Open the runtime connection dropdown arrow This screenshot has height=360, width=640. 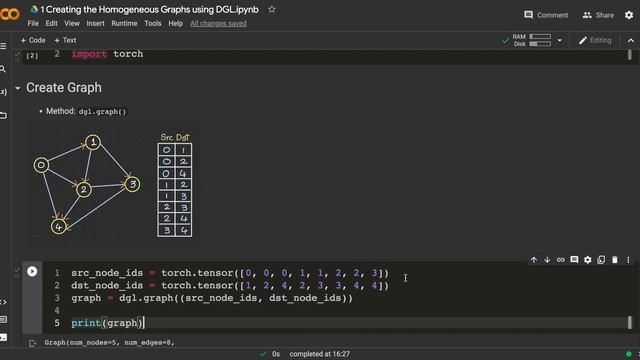click(560, 40)
